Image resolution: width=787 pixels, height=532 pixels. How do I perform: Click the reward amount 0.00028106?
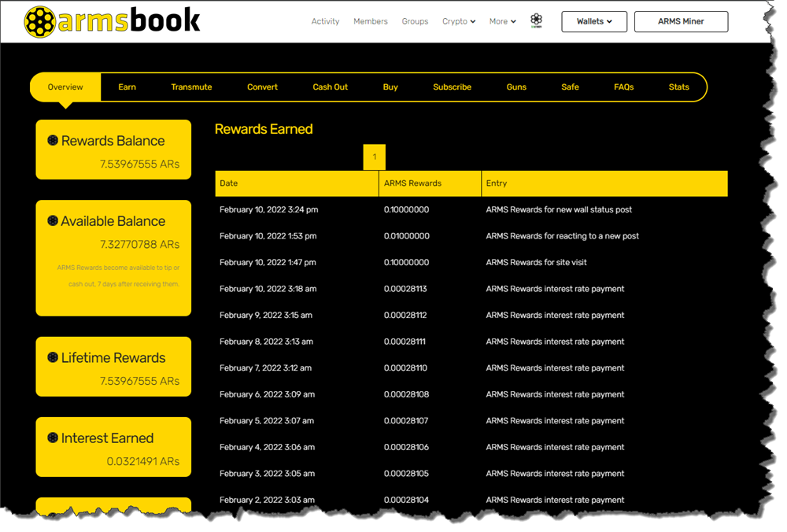pos(406,447)
